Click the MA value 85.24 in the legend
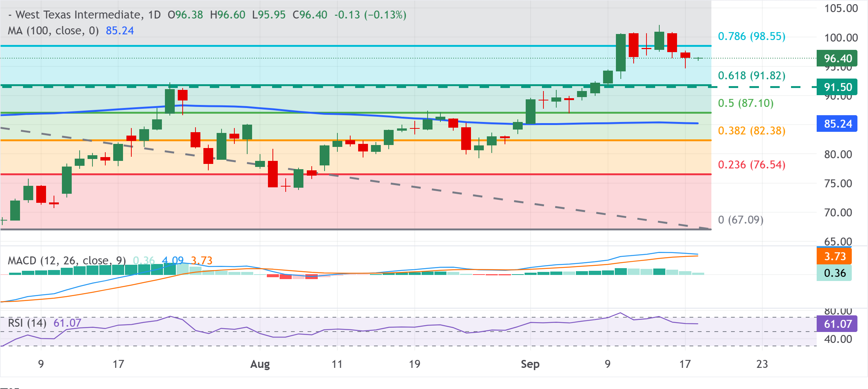The height and width of the screenshot is (389, 868). [120, 31]
